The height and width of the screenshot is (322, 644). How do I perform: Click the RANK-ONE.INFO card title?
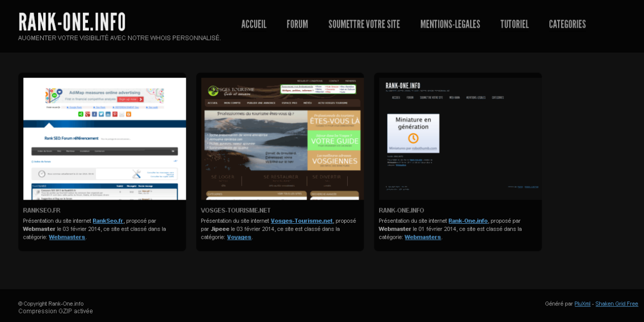[402, 210]
